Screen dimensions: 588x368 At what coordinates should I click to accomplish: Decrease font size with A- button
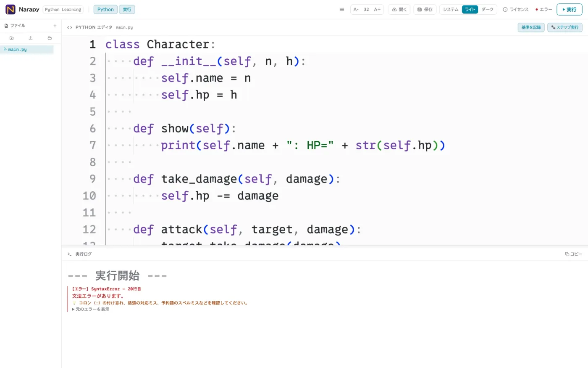point(356,9)
